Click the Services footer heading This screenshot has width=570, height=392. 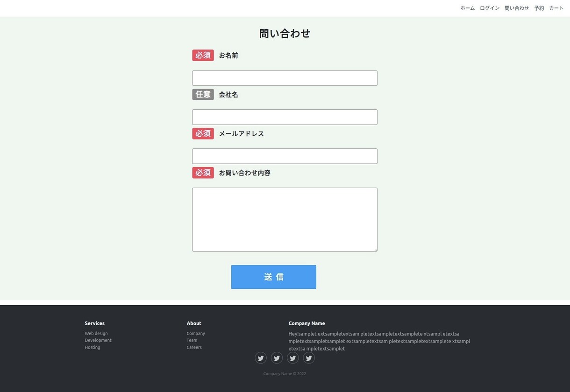95,323
